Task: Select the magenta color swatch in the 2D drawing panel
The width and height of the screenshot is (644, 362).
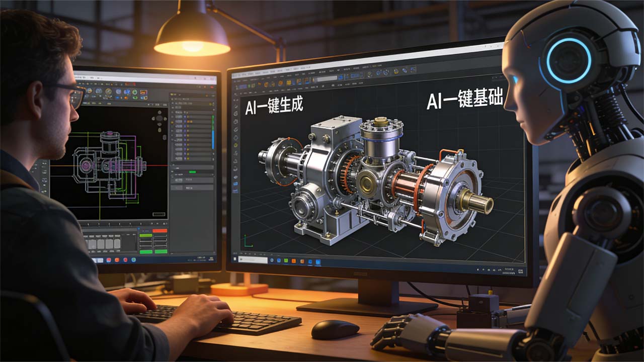Action: coord(86,165)
